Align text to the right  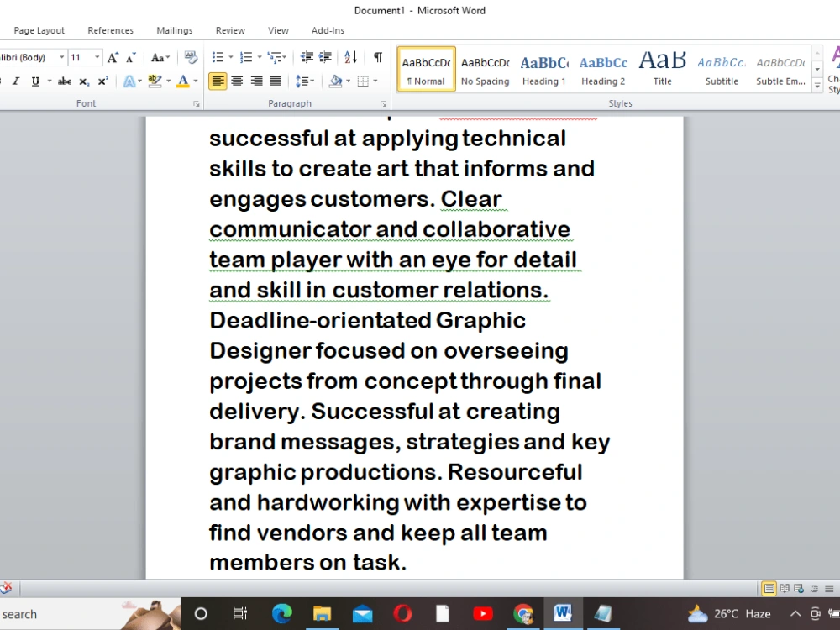[x=256, y=81]
